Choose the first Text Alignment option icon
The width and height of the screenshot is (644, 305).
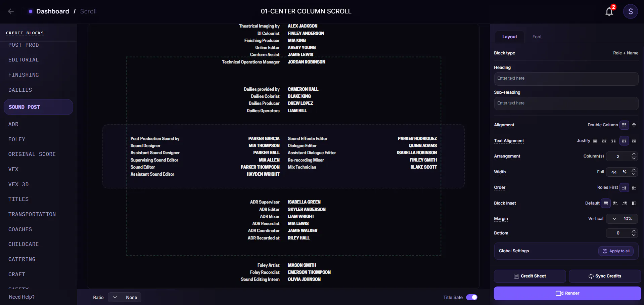tap(595, 141)
